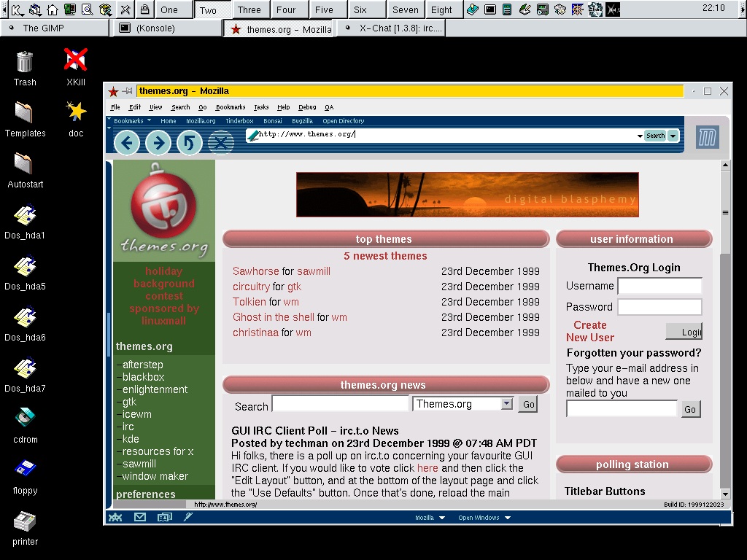Open Composer from the pen status icon
Image resolution: width=747 pixels, height=560 pixels.
coord(188,517)
